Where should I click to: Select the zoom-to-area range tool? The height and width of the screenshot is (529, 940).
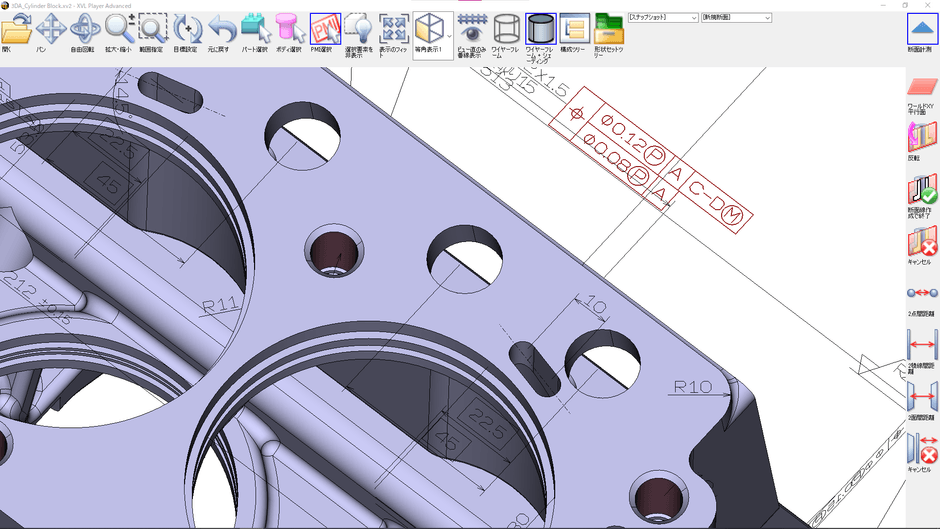(152, 31)
